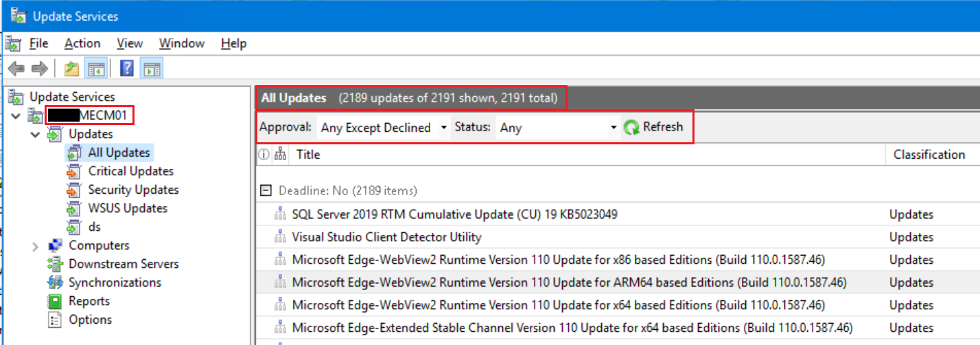Select Options in the tree
Viewport: 980px width, 345px height.
pyautogui.click(x=90, y=320)
